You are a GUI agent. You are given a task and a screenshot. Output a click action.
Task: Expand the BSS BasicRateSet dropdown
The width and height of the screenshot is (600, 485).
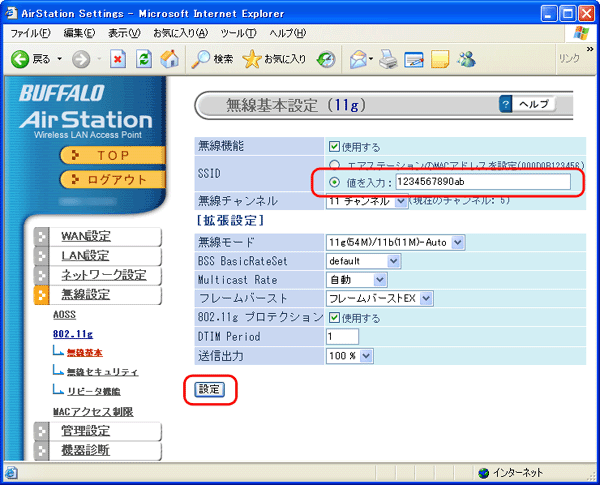(x=363, y=261)
